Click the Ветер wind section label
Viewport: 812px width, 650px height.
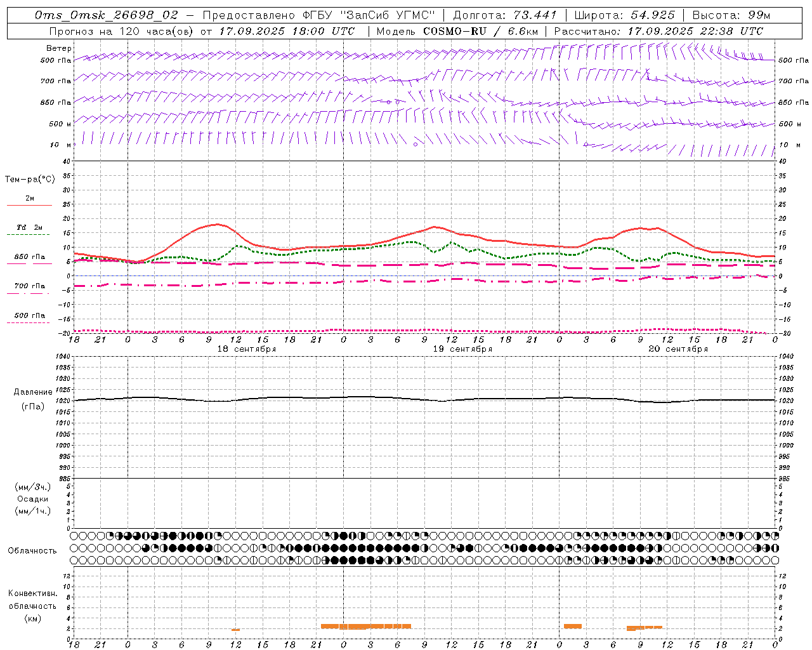tap(59, 48)
